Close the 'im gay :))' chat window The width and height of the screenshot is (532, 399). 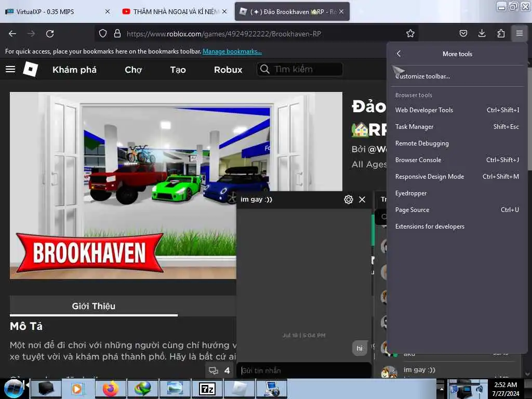[362, 199]
